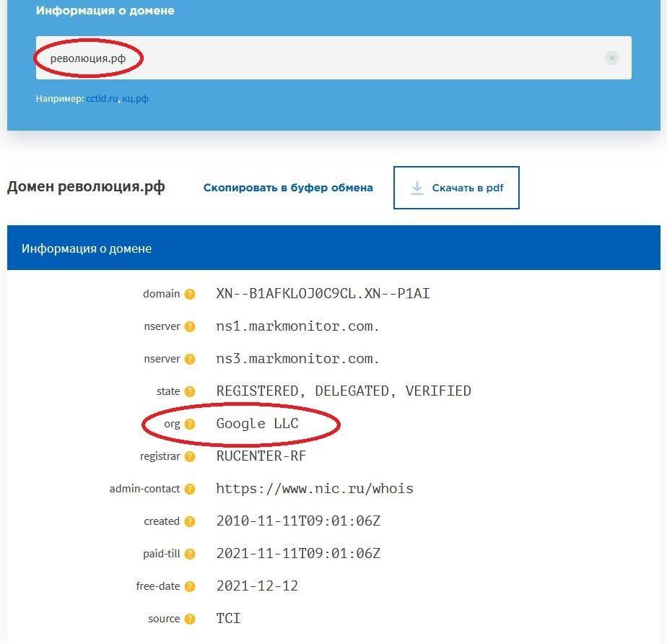The image size is (667, 644).
Task: Select the Google LLC org value
Action: (257, 424)
